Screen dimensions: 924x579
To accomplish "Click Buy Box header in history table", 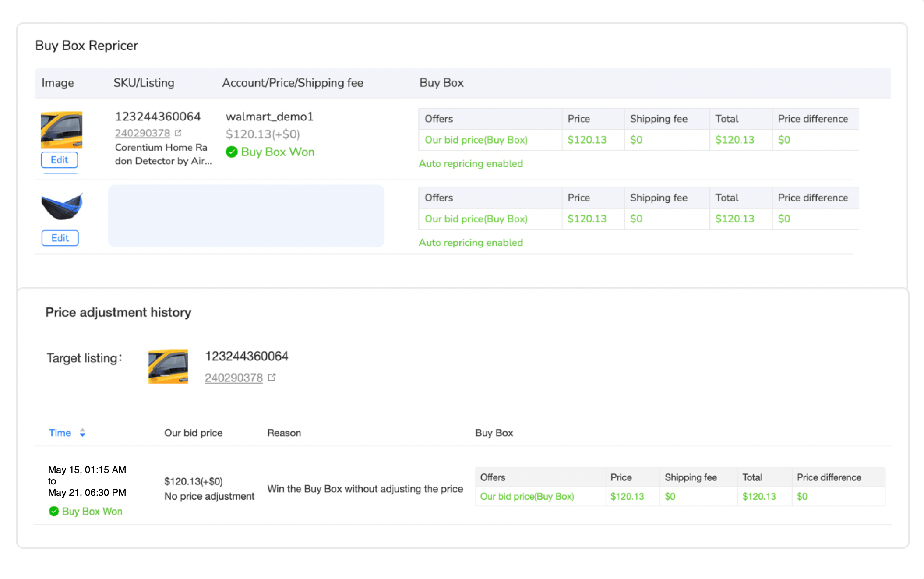I will pos(494,433).
